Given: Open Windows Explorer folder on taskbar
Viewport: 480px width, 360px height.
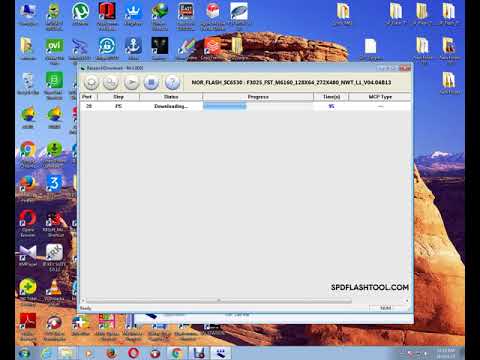Looking at the screenshot, I should [67, 353].
